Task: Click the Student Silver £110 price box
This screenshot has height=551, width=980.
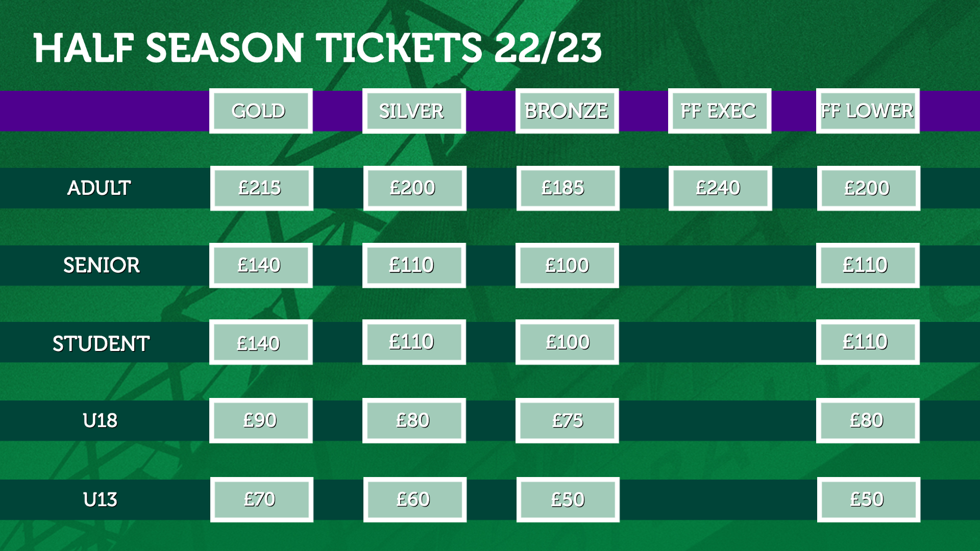Action: (x=414, y=342)
